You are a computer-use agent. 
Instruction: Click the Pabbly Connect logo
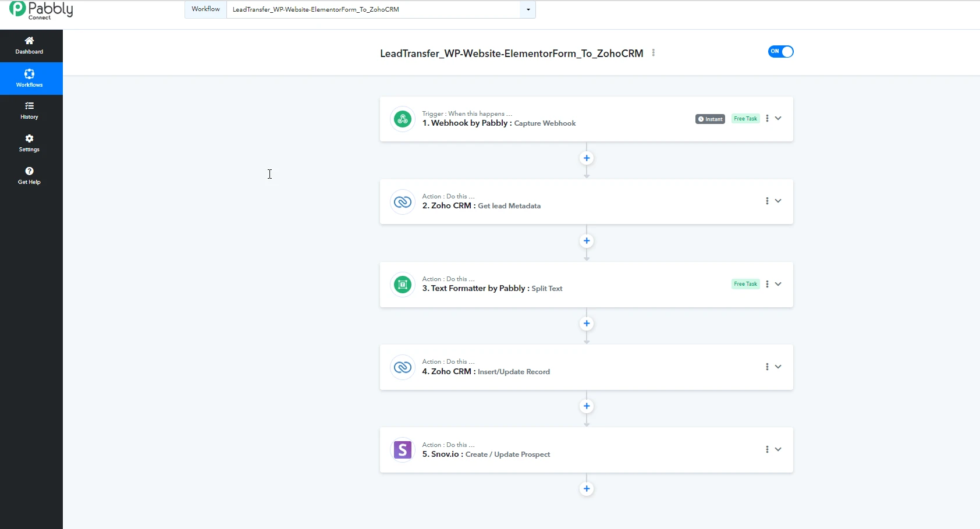pos(41,10)
